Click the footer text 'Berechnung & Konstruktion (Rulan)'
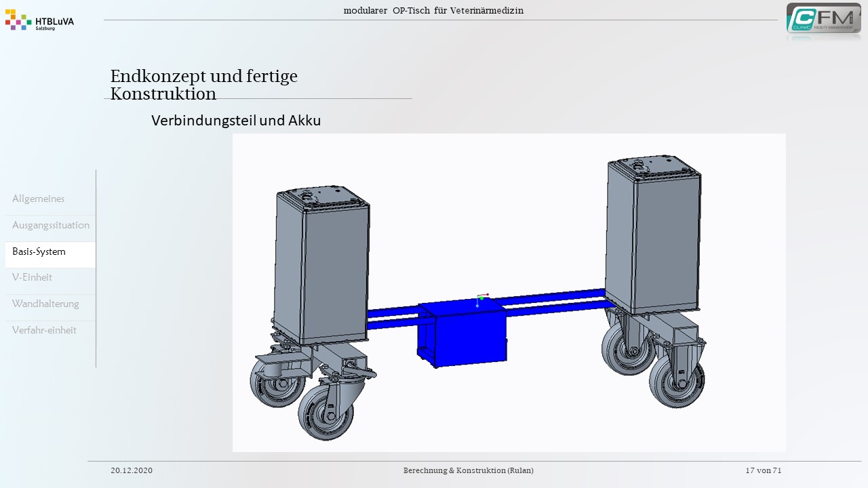868x488 pixels. point(468,470)
